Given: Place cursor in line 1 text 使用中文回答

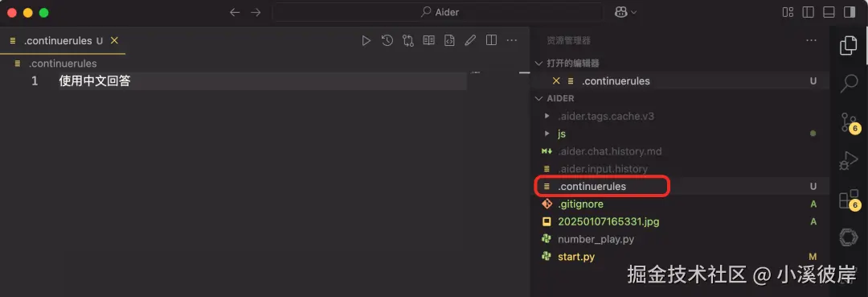Looking at the screenshot, I should point(95,81).
